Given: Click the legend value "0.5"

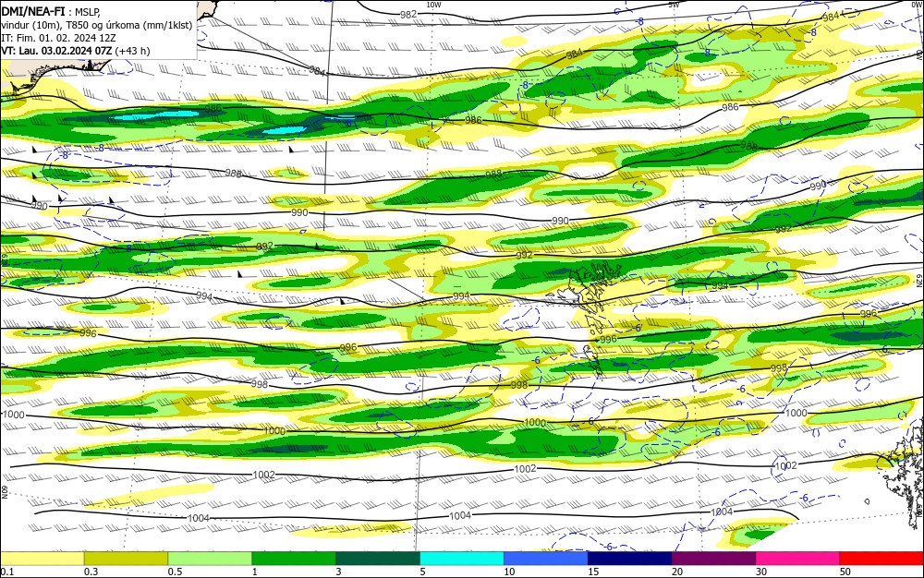Looking at the screenshot, I should pos(175,572).
